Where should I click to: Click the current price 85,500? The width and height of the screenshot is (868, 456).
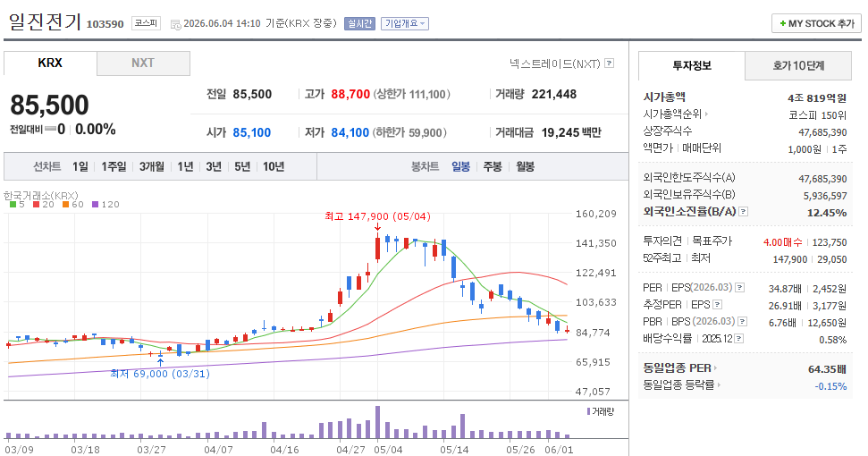click(49, 106)
